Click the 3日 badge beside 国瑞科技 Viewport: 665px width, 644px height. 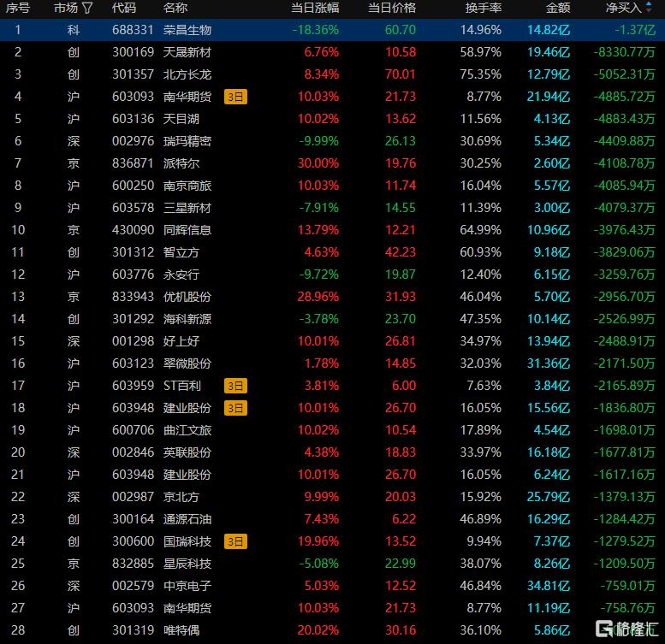(235, 541)
